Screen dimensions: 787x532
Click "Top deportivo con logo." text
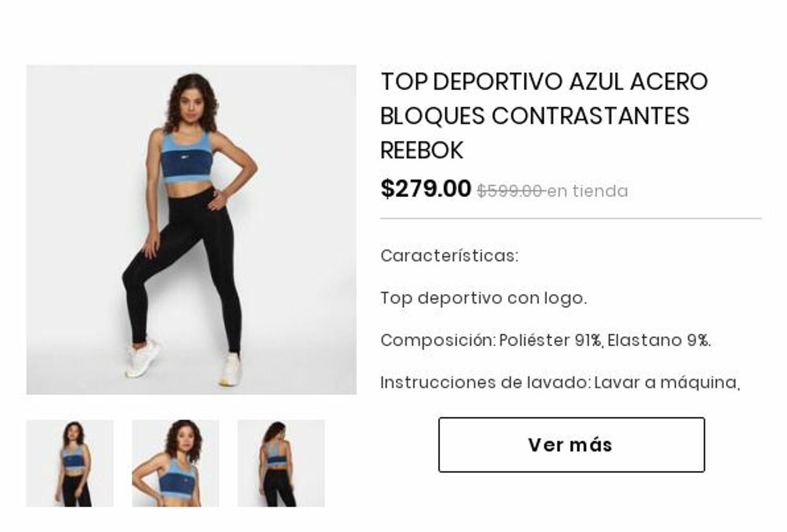click(484, 298)
